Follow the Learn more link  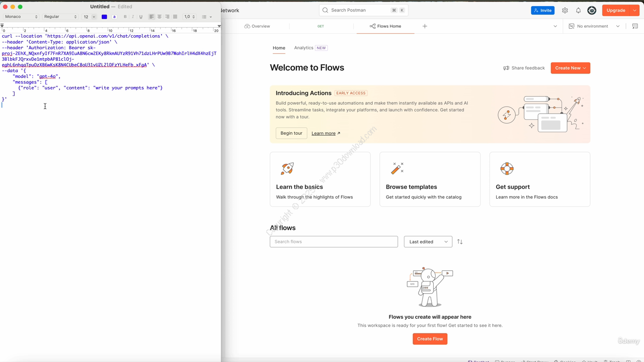click(x=326, y=133)
